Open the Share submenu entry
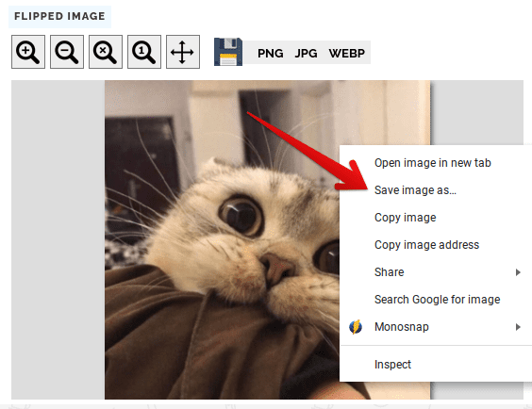 pyautogui.click(x=436, y=272)
